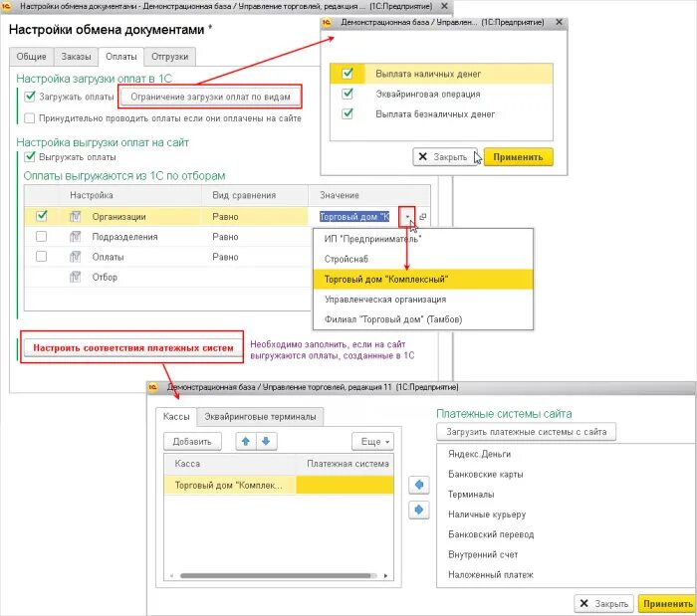
Task: Click the empty Платежная система cell
Action: point(345,485)
